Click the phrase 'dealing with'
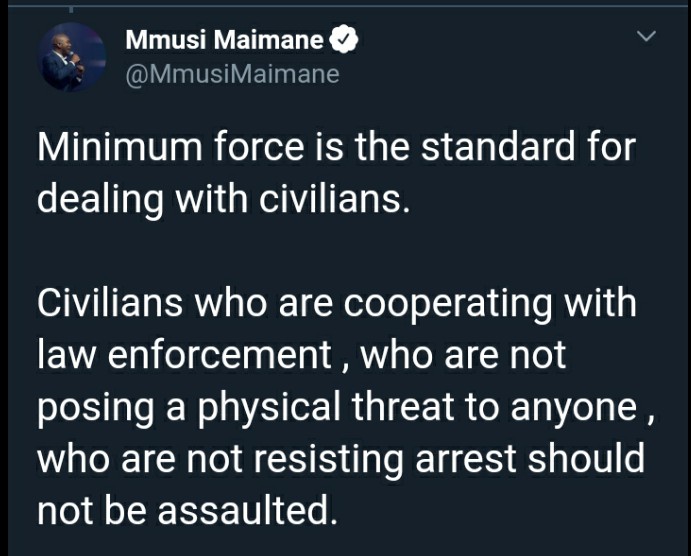Image resolution: width=691 pixels, height=556 pixels. pos(142,200)
